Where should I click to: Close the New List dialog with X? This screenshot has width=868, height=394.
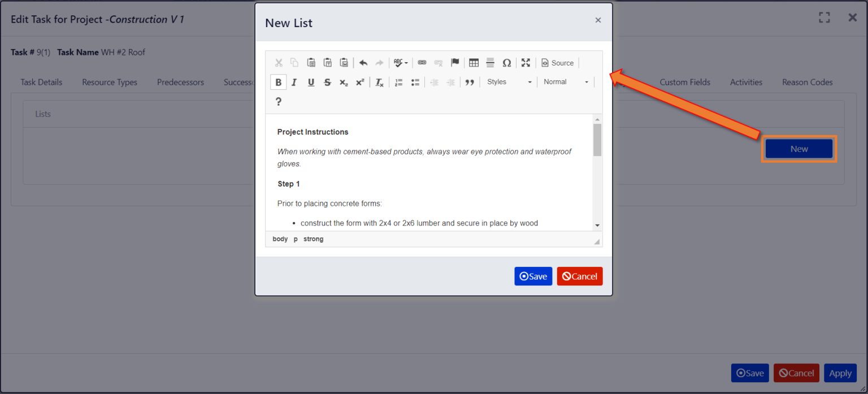[598, 20]
